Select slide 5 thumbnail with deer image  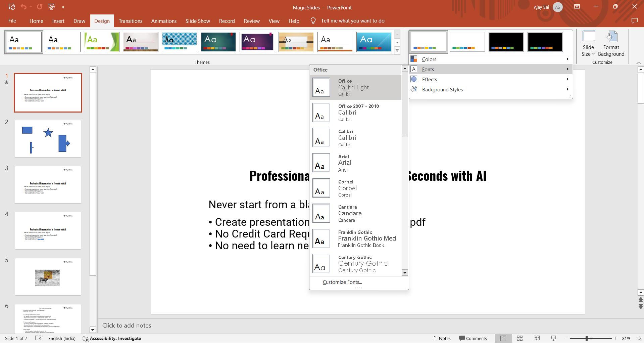[48, 277]
